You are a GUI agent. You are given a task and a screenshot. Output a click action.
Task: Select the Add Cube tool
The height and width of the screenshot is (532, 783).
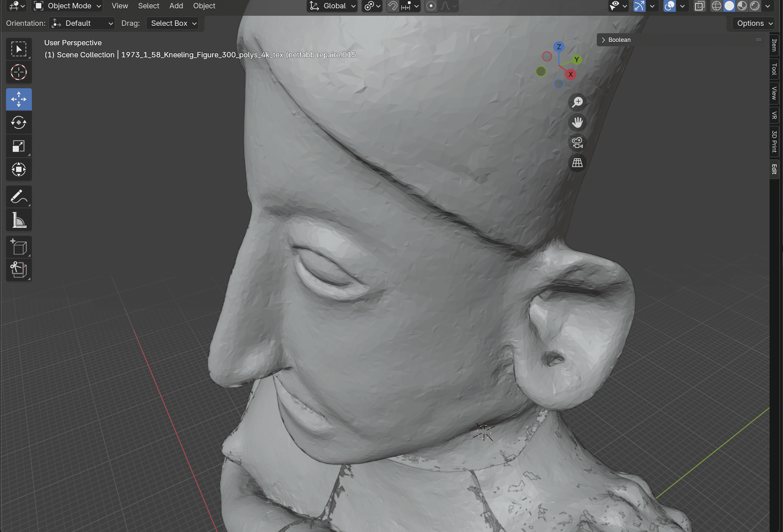pyautogui.click(x=18, y=247)
